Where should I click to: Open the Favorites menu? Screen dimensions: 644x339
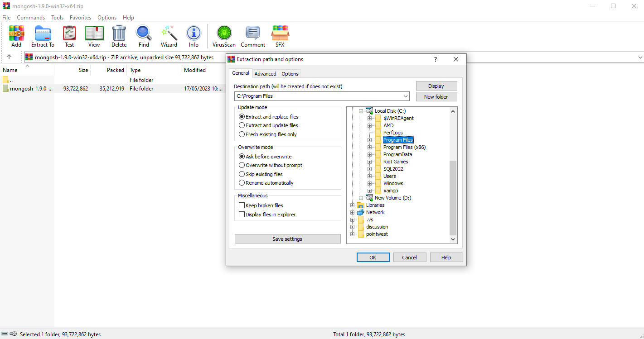point(80,18)
